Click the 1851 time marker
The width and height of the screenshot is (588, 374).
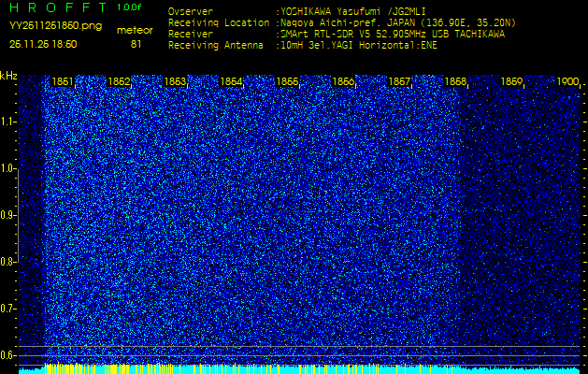click(x=63, y=81)
